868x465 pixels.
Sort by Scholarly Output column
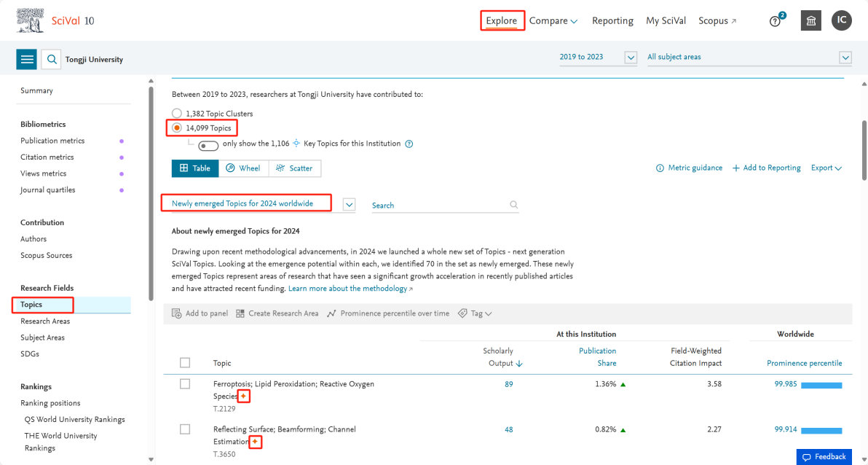(502, 357)
